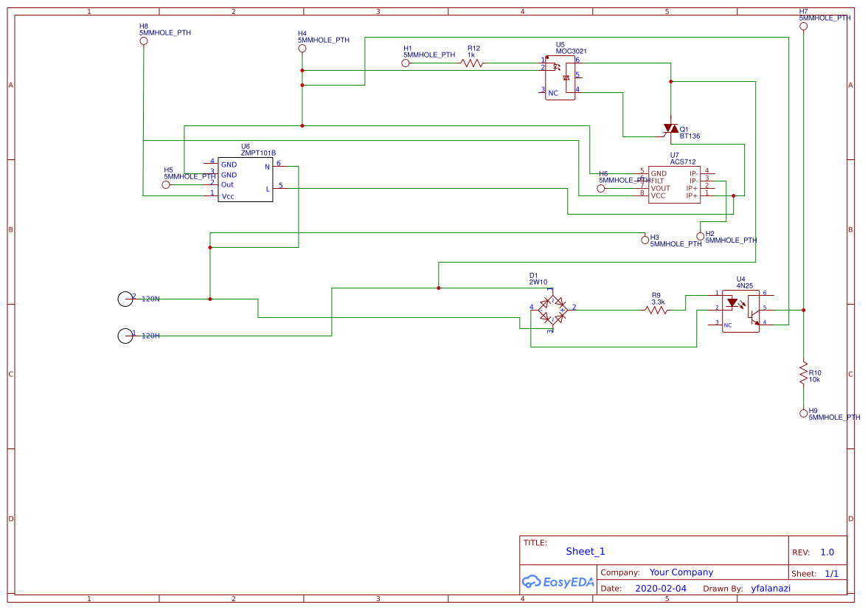
Task: Select the 120H connector terminal
Action: point(125,336)
